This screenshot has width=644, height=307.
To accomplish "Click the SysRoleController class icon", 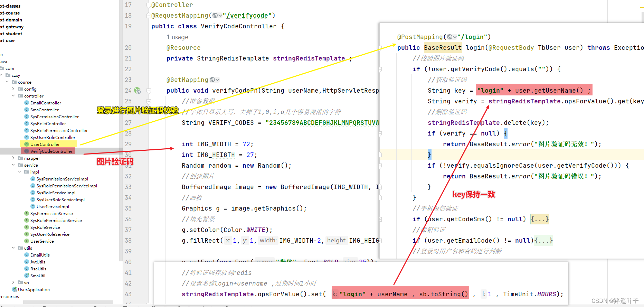I will [x=27, y=123].
